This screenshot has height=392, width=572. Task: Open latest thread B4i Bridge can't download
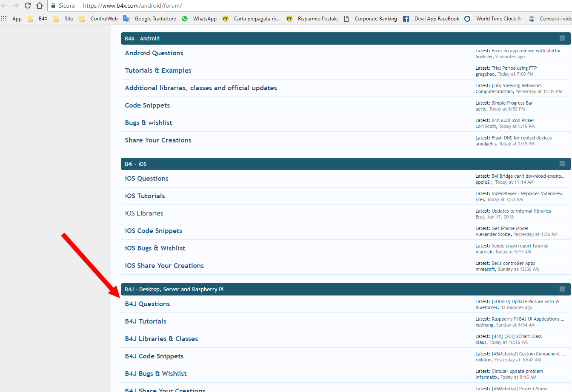pos(528,176)
